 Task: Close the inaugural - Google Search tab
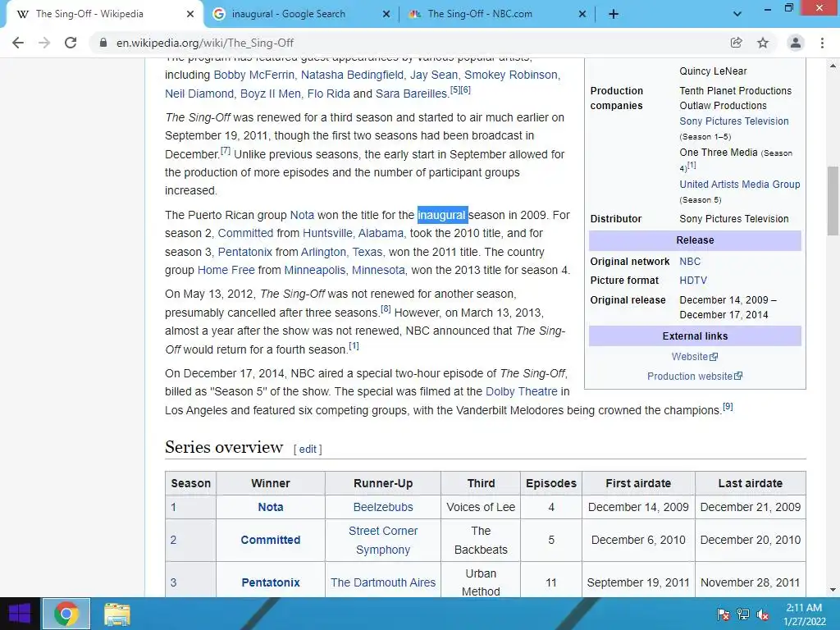[x=386, y=14]
